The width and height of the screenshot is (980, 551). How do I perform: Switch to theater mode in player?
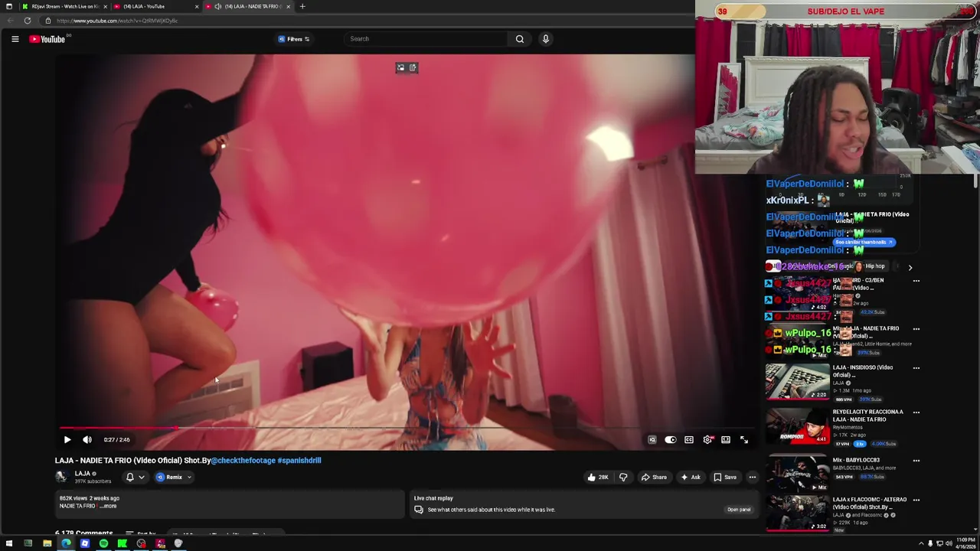(726, 440)
